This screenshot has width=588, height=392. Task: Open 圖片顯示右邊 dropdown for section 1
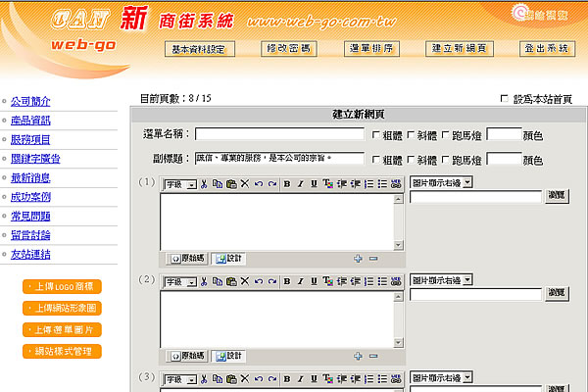(441, 181)
